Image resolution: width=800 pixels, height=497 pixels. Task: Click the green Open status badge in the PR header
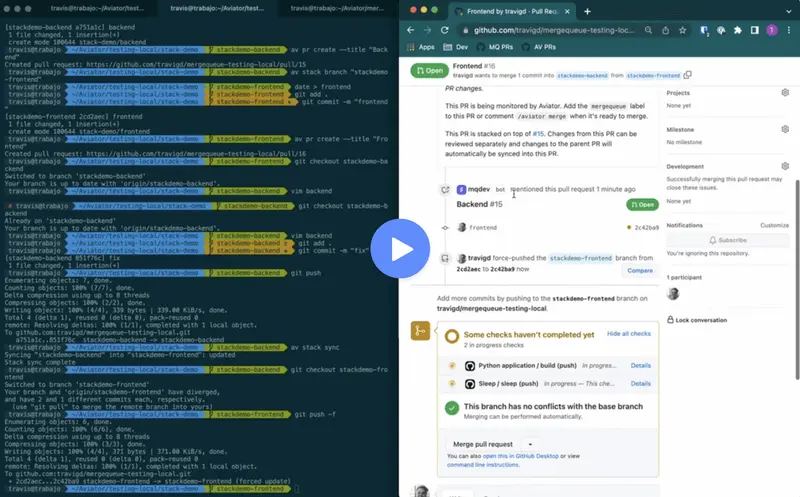tap(429, 70)
